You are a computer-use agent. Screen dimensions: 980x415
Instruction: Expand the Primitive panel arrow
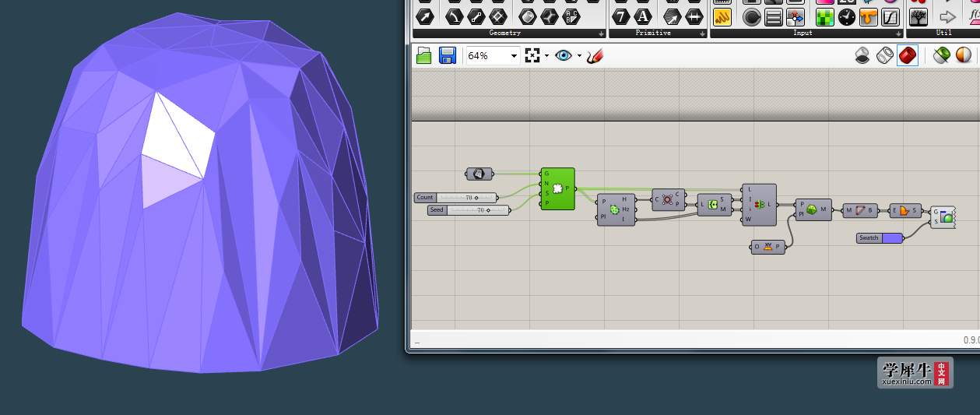coord(702,33)
